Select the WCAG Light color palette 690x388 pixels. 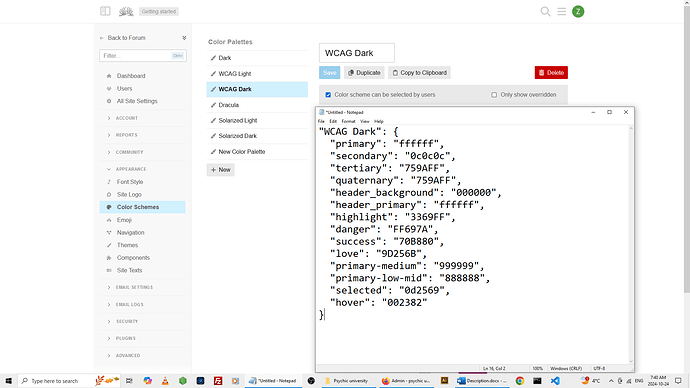[x=257, y=74]
